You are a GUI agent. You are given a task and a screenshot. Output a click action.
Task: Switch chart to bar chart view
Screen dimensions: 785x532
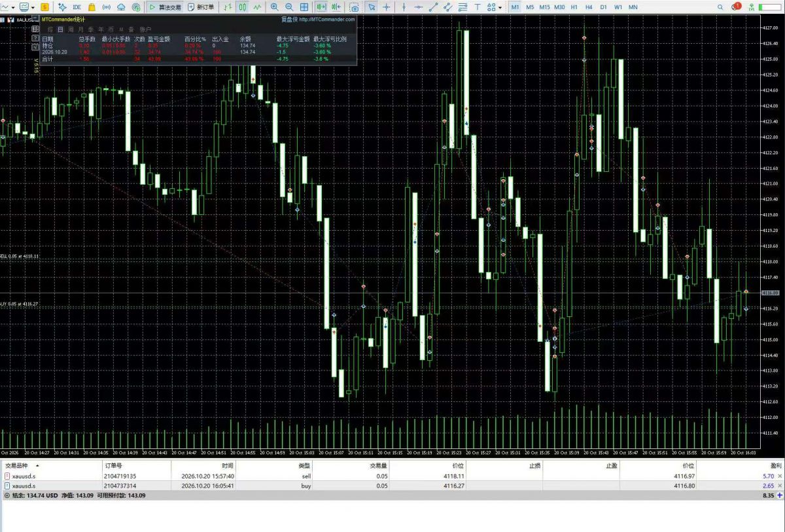click(227, 7)
